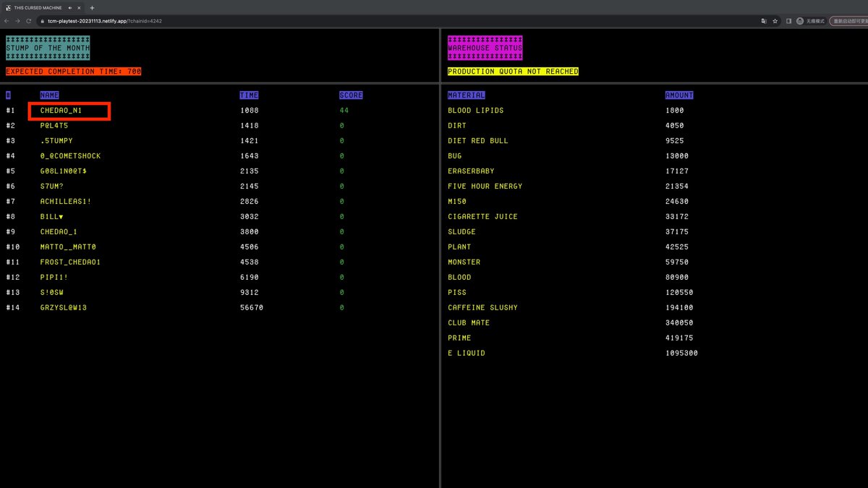This screenshot has height=488, width=868.
Task: Select the THIS CURSED MACHINE tab
Action: point(43,7)
